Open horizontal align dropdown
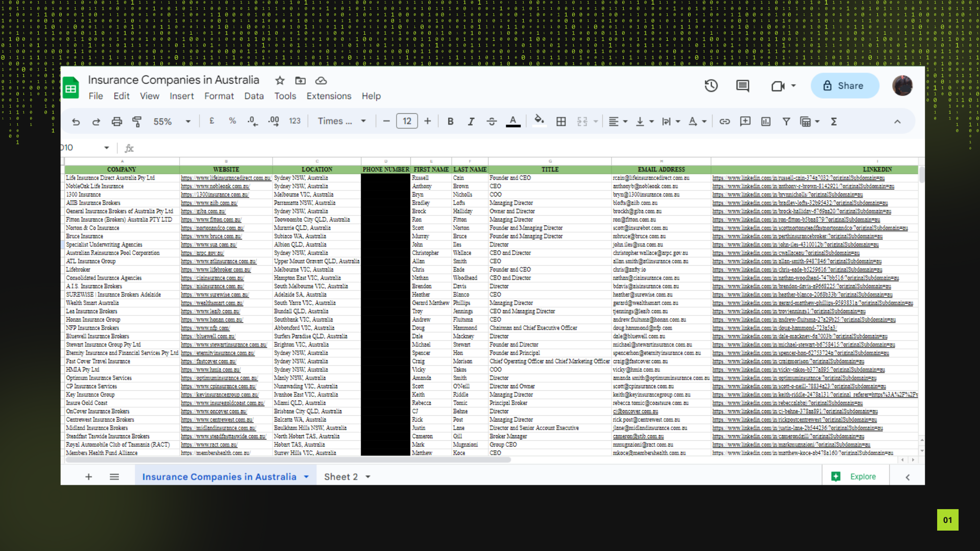 coord(618,121)
